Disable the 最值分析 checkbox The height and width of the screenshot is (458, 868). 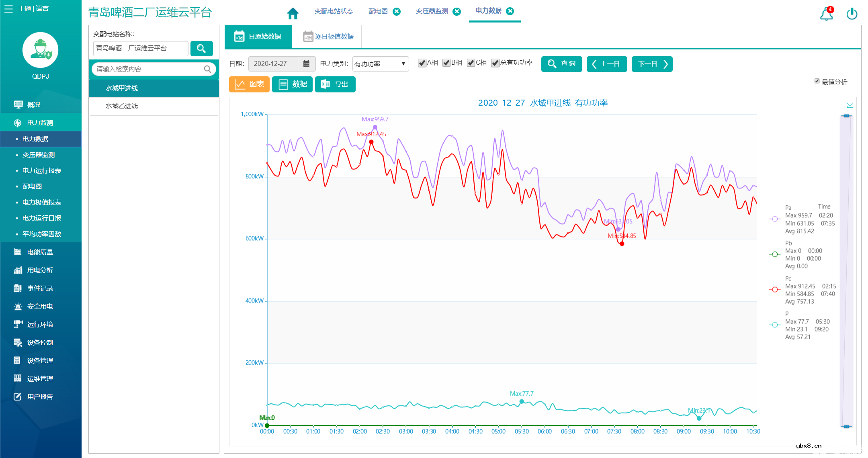(817, 81)
